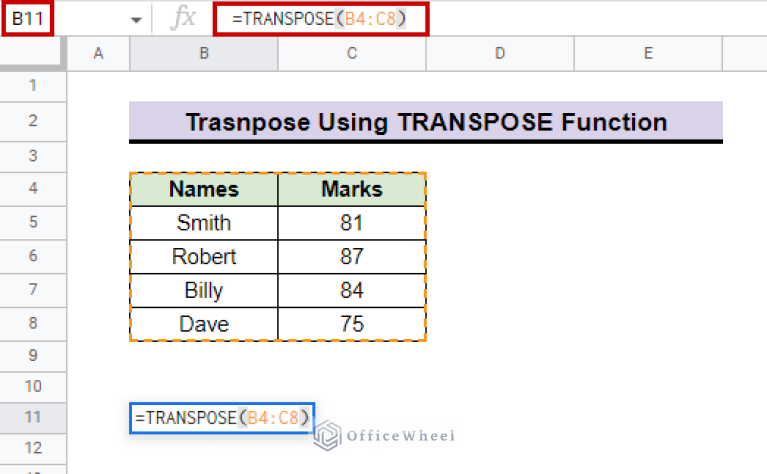767x474 pixels.
Task: Select column C header
Action: coord(352,53)
